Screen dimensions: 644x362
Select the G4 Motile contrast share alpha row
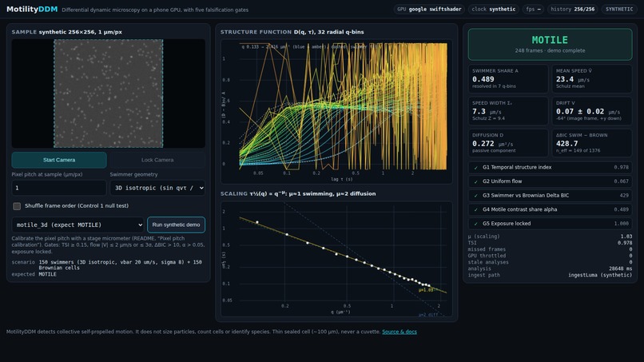coord(550,209)
